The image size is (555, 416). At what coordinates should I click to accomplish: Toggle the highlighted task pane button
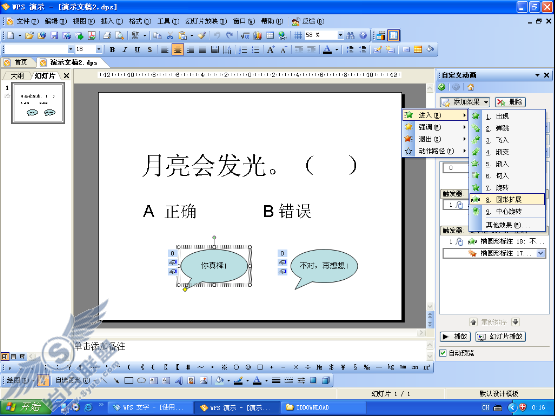(x=394, y=35)
